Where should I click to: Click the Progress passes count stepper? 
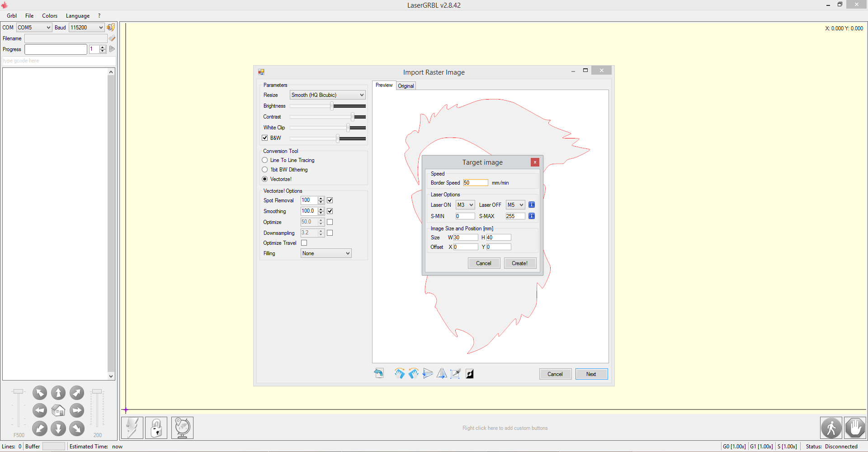[103, 49]
